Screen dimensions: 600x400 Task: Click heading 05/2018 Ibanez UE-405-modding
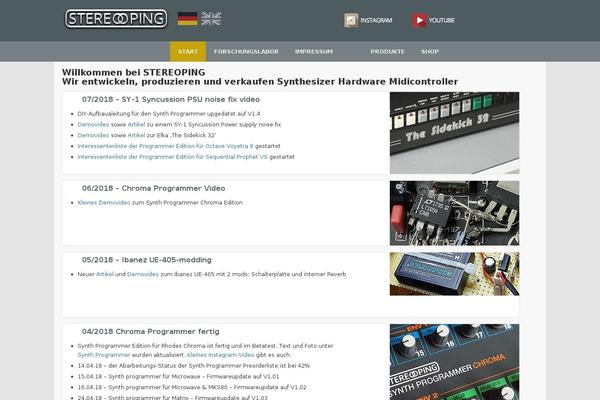[x=147, y=260]
